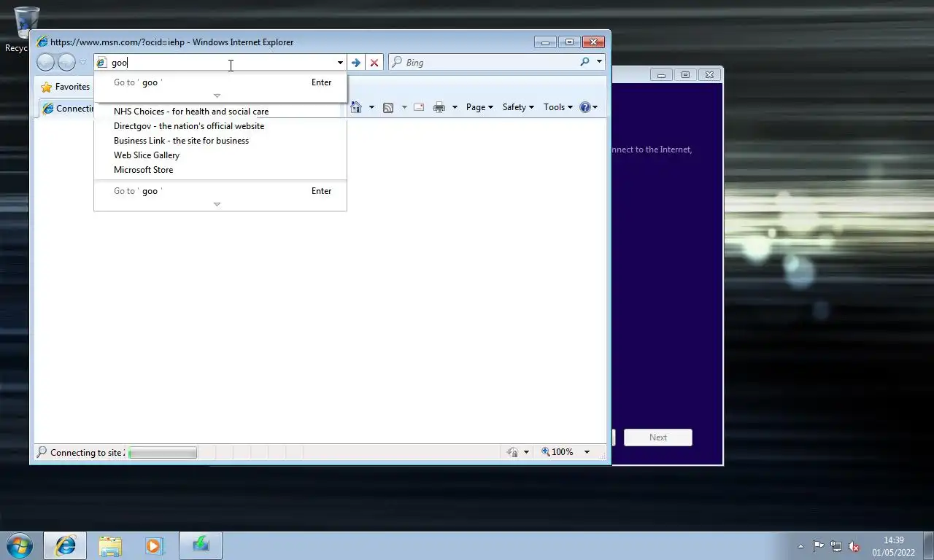Screen dimensions: 934x560
Task: Open the Tools menu
Action: (558, 107)
